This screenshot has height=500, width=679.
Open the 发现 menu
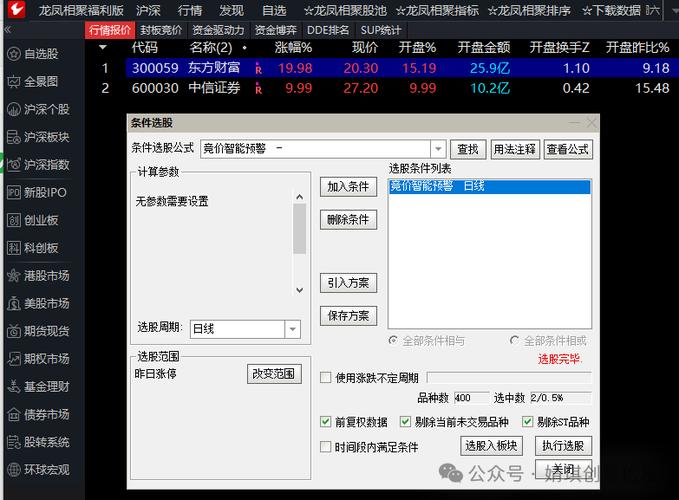point(231,10)
